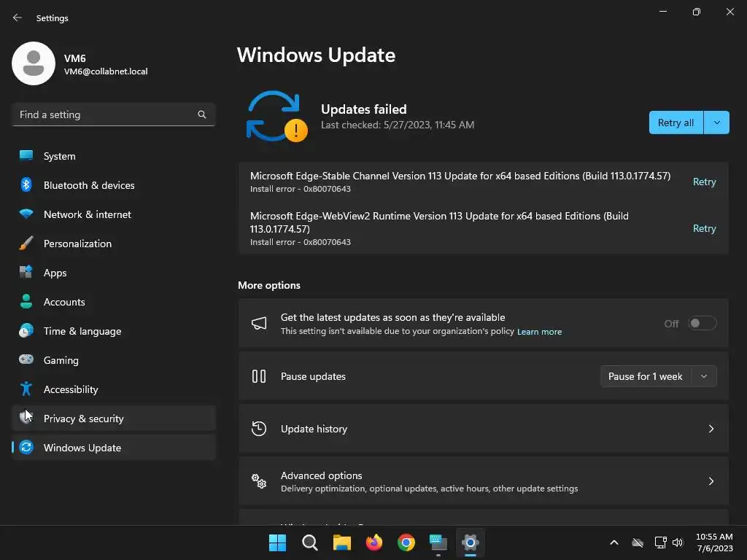Open the clock and date flyout
The image size is (747, 560).
(714, 542)
